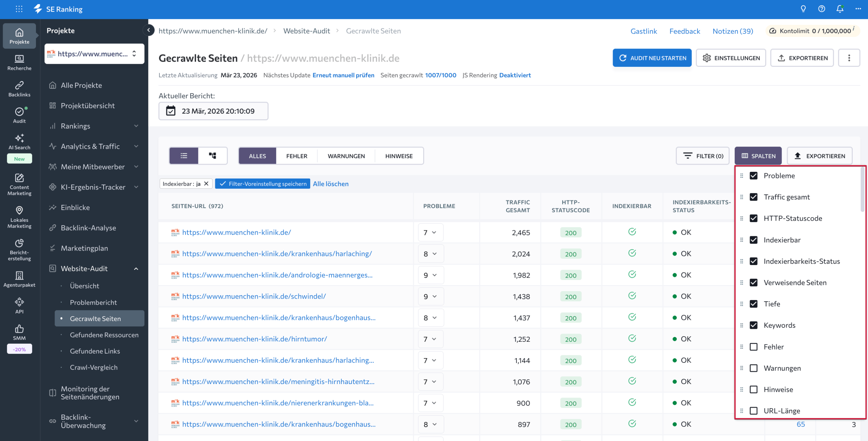Collapse the projects sidebar arrow
Image resolution: width=868 pixels, height=441 pixels.
(149, 30)
